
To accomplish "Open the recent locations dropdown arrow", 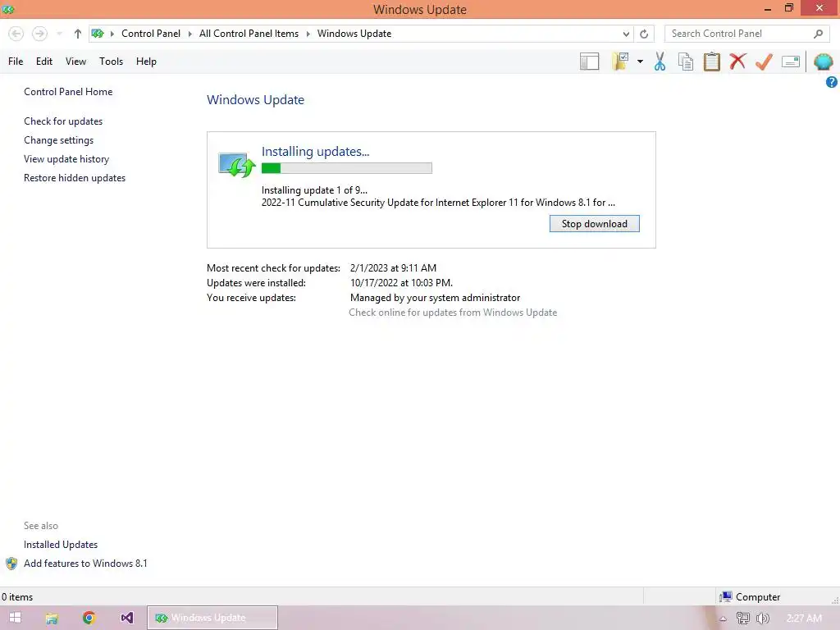I will coord(59,34).
